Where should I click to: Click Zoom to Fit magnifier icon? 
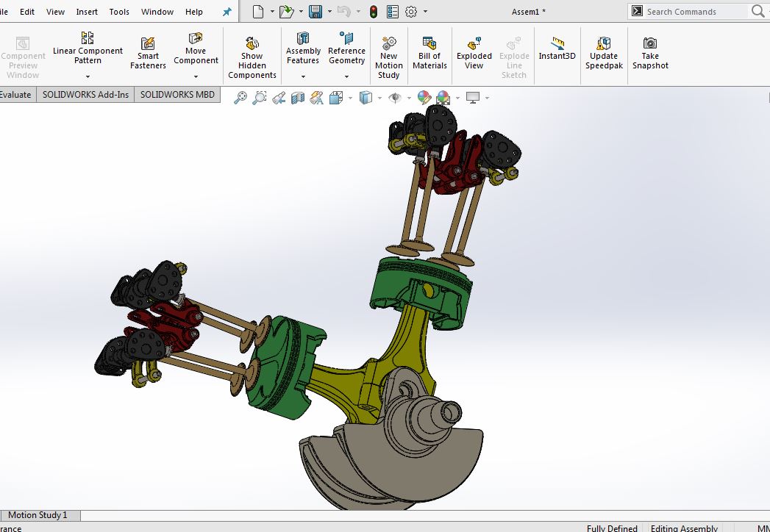(240, 98)
